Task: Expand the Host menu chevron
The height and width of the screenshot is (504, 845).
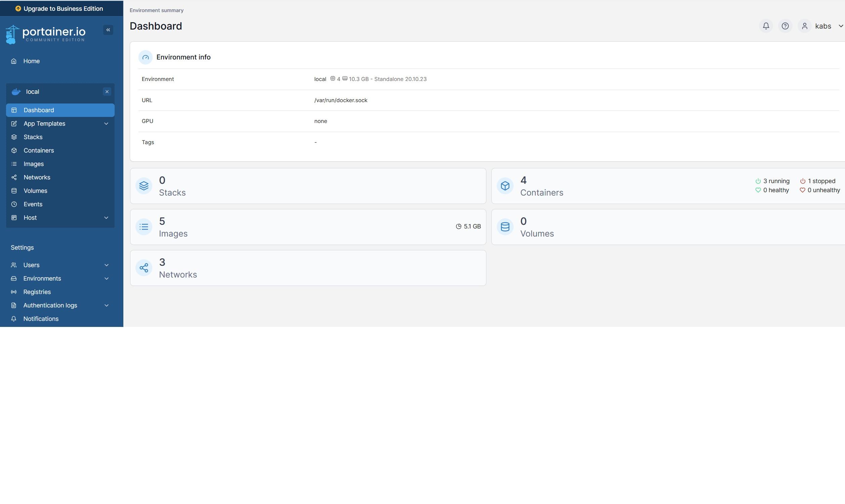Action: [106, 218]
